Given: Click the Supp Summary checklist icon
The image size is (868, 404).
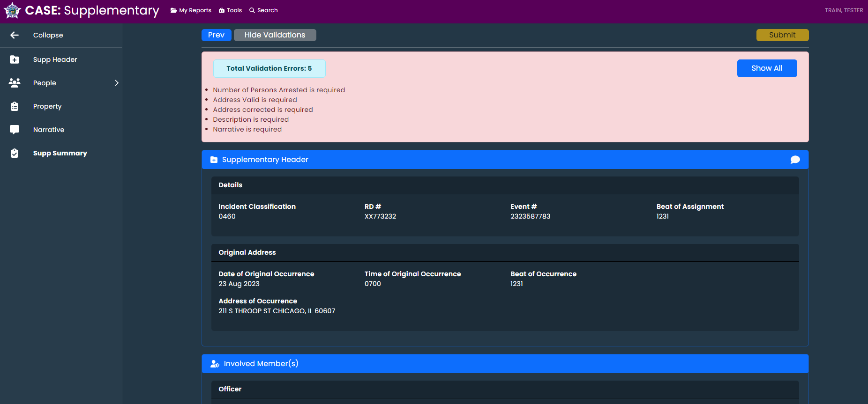Looking at the screenshot, I should click(15, 153).
